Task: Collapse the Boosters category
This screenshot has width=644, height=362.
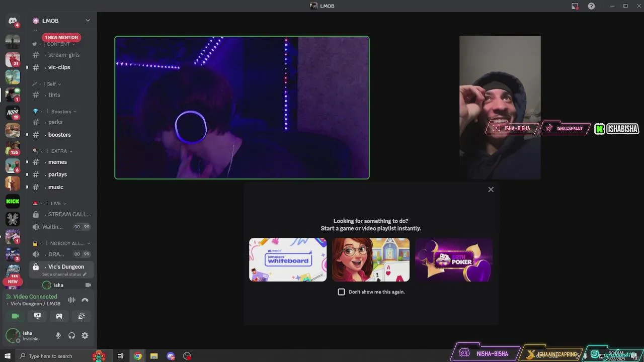Action: click(54, 111)
